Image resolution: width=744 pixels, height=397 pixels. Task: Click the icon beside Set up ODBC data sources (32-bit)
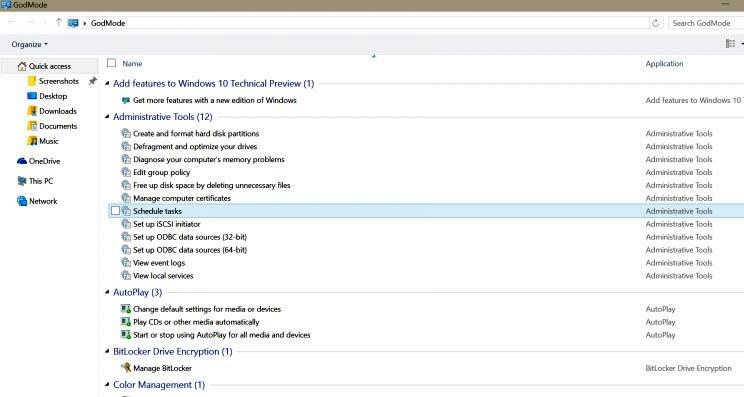tap(126, 236)
